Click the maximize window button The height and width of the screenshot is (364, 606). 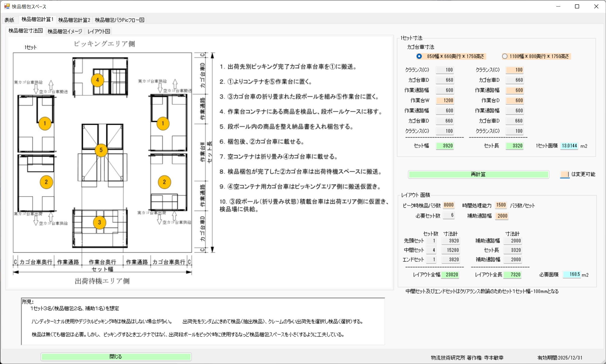coord(577,7)
